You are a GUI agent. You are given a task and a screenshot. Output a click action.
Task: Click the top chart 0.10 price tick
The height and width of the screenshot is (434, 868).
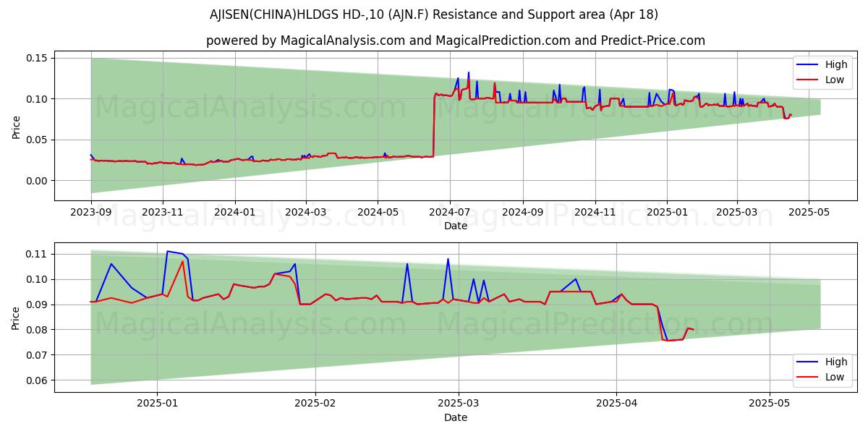point(36,98)
